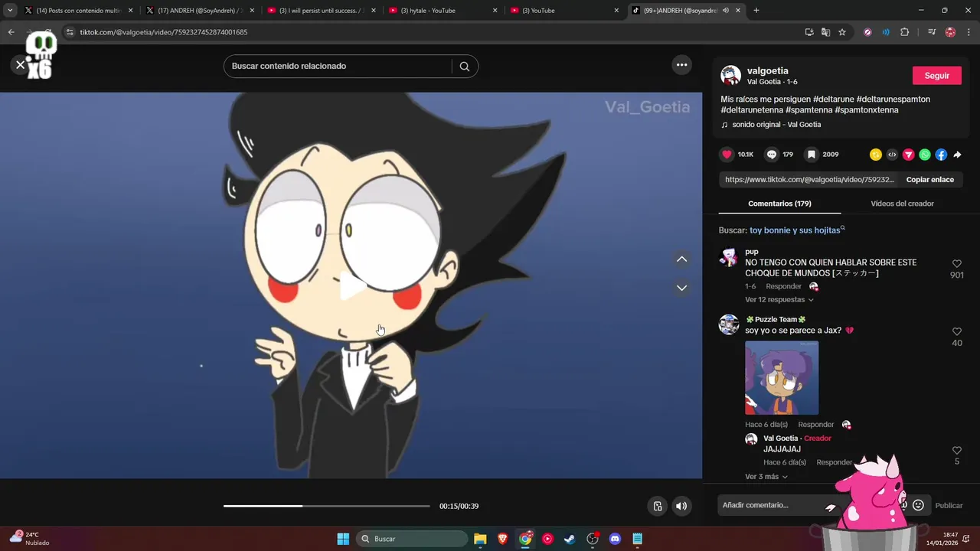
Task: Get the embed code with the embed icon
Action: (892, 155)
